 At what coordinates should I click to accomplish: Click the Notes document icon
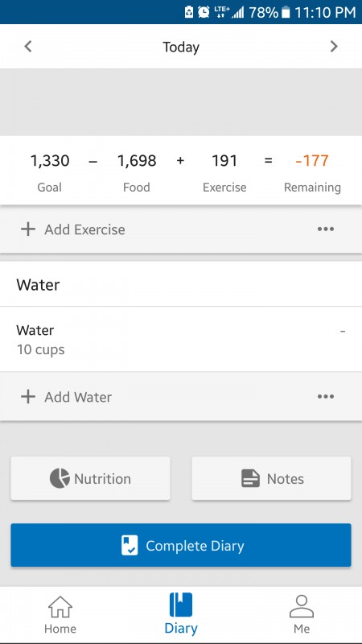[x=250, y=478]
